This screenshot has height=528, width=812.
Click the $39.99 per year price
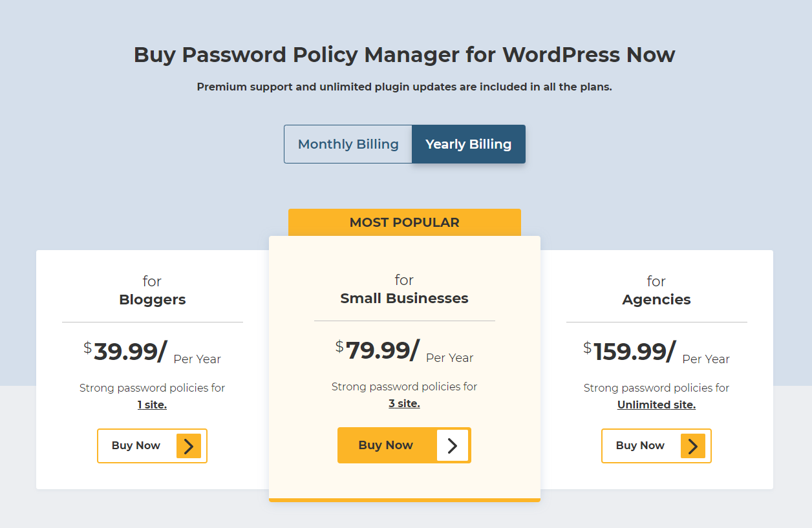coord(131,352)
